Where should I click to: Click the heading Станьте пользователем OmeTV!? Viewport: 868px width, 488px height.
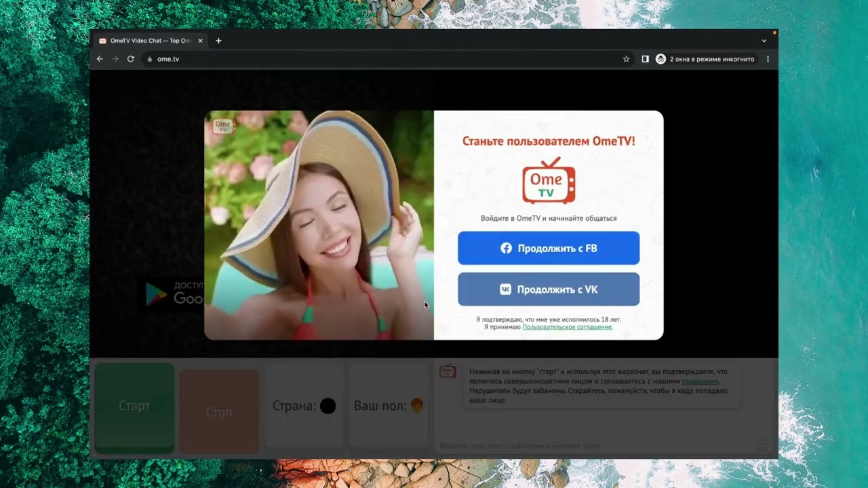(x=549, y=141)
